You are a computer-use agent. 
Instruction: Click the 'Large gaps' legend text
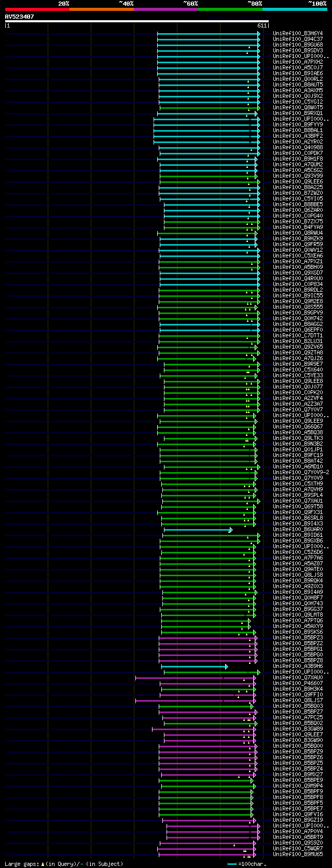(64, 864)
